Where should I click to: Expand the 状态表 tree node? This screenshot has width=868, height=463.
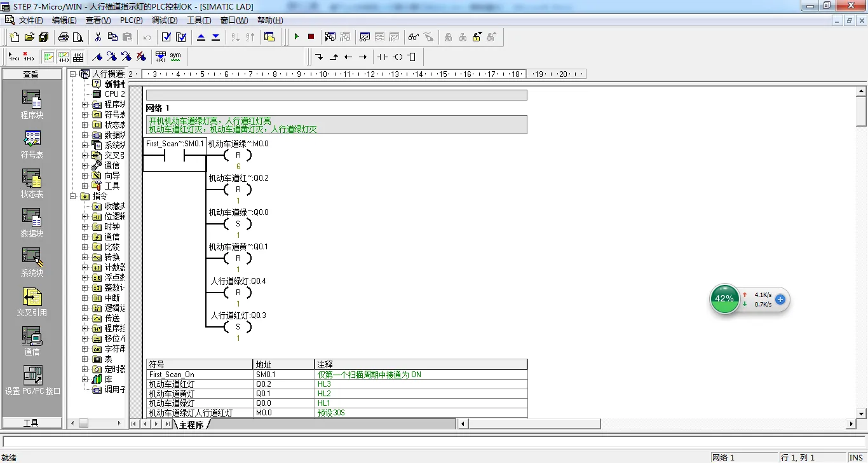[85, 125]
